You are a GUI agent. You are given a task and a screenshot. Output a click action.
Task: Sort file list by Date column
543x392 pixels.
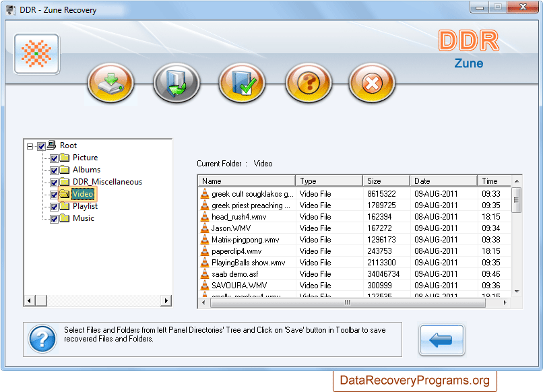click(443, 181)
